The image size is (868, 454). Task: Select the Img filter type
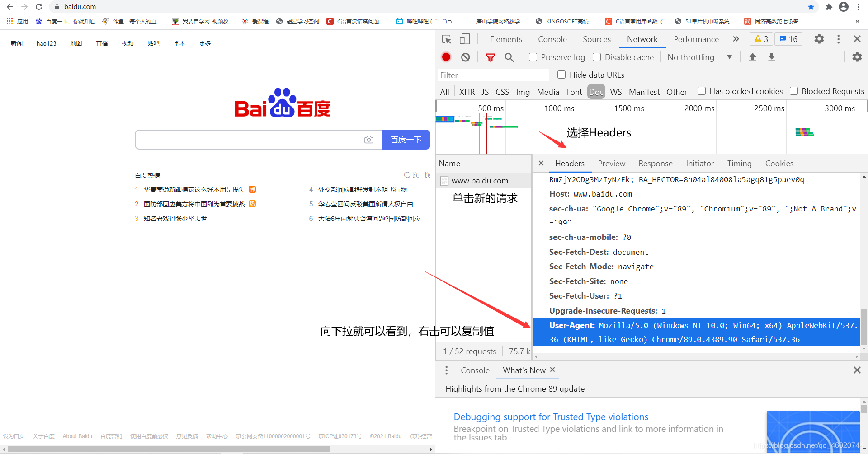point(523,92)
